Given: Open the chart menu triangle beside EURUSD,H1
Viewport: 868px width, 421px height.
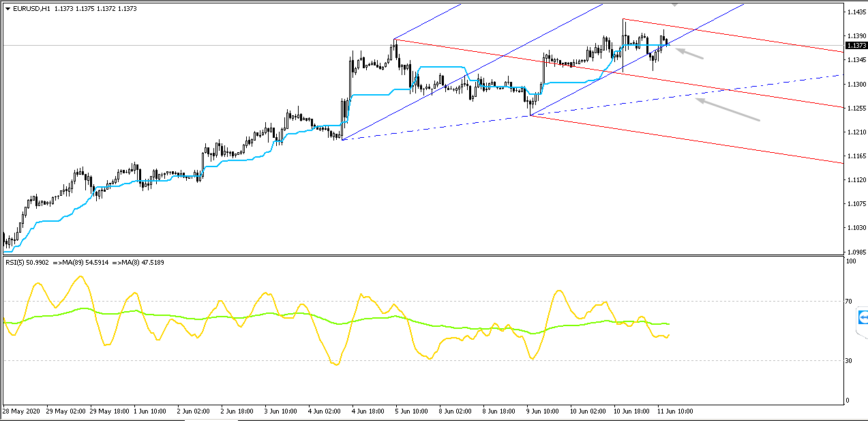Looking at the screenshot, I should [8, 9].
